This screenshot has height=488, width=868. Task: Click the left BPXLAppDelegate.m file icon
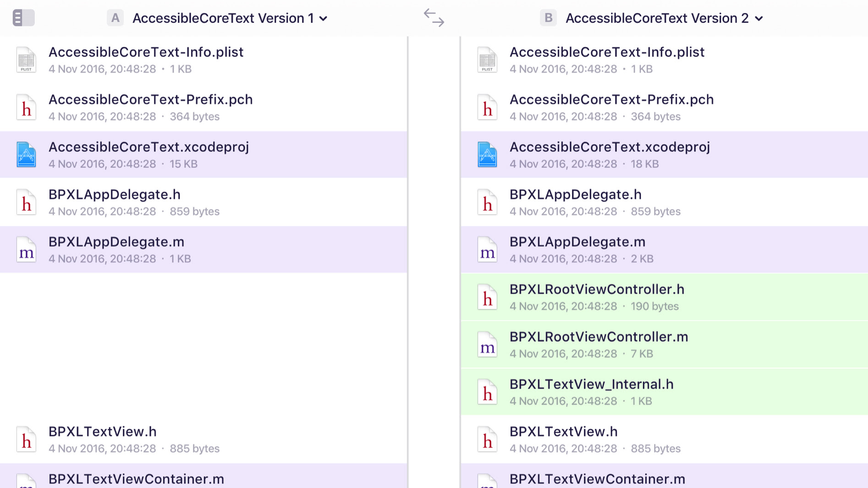pos(26,250)
